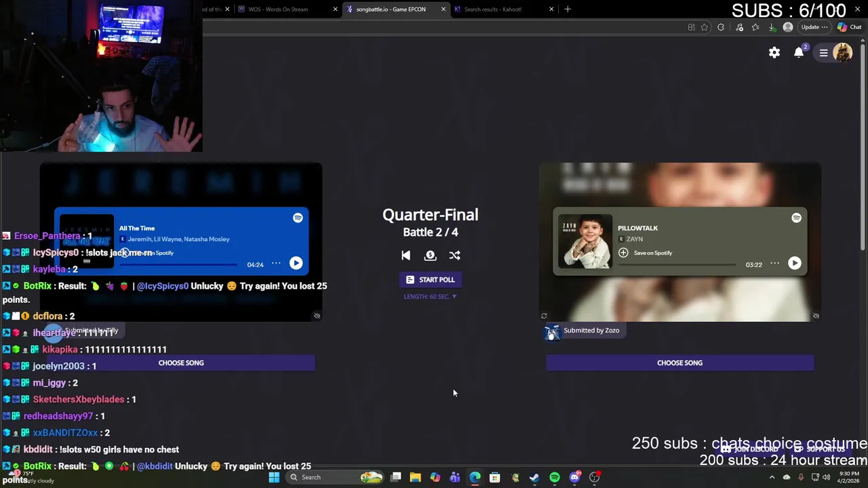Open the Windows Start menu
The image size is (868, 488).
point(274,477)
